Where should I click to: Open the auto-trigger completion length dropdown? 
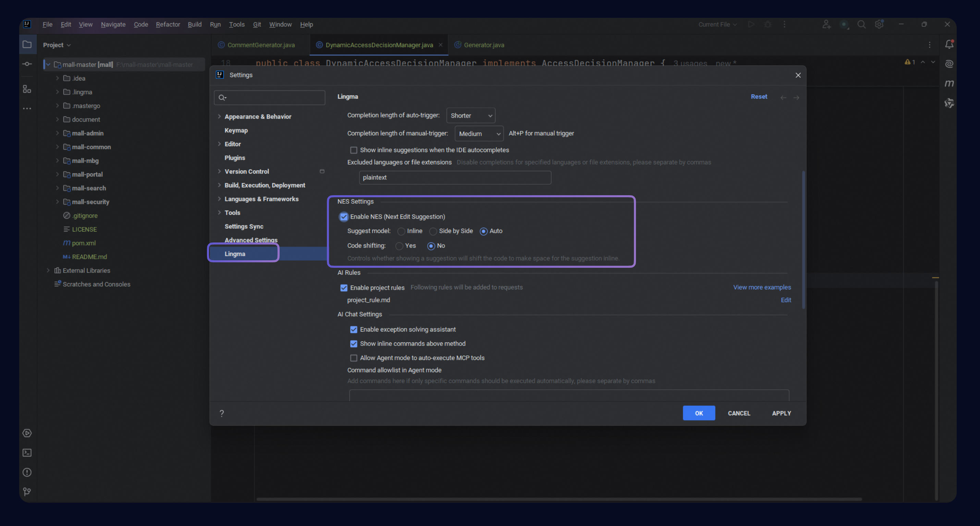click(x=470, y=116)
